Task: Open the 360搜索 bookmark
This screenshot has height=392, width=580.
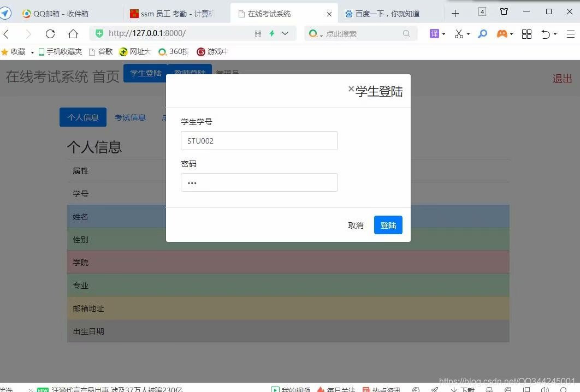Action: point(174,51)
